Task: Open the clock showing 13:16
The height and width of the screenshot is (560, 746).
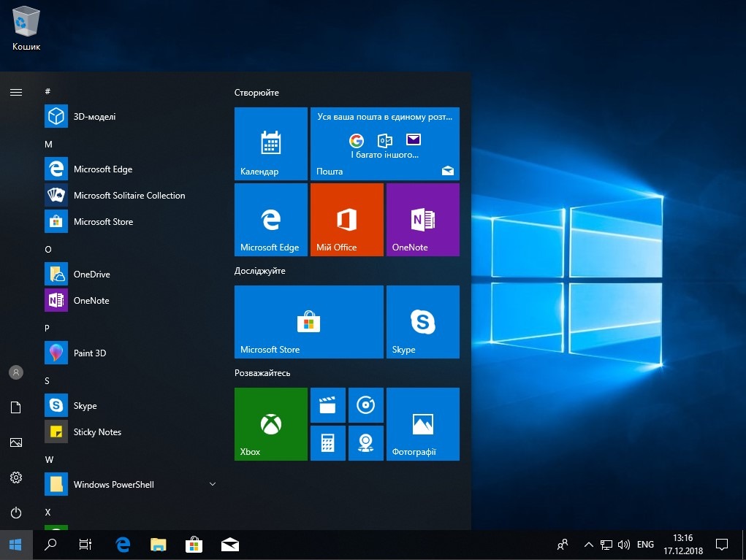Action: (x=683, y=545)
